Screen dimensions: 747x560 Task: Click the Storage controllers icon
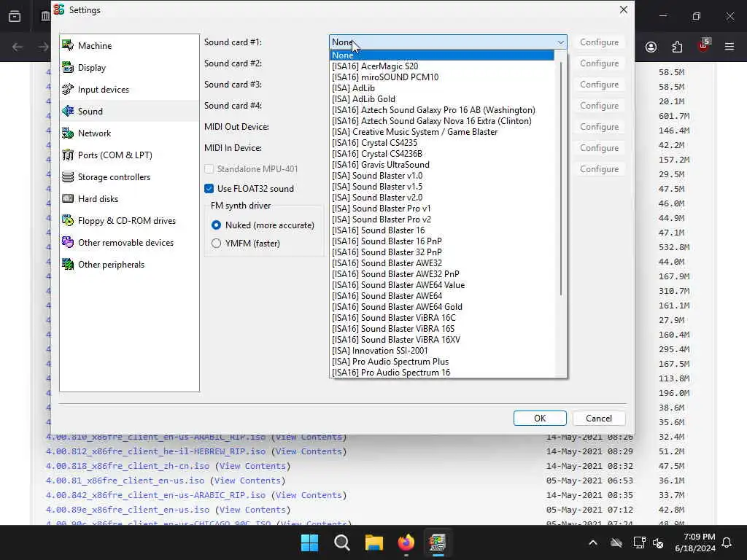coord(68,176)
